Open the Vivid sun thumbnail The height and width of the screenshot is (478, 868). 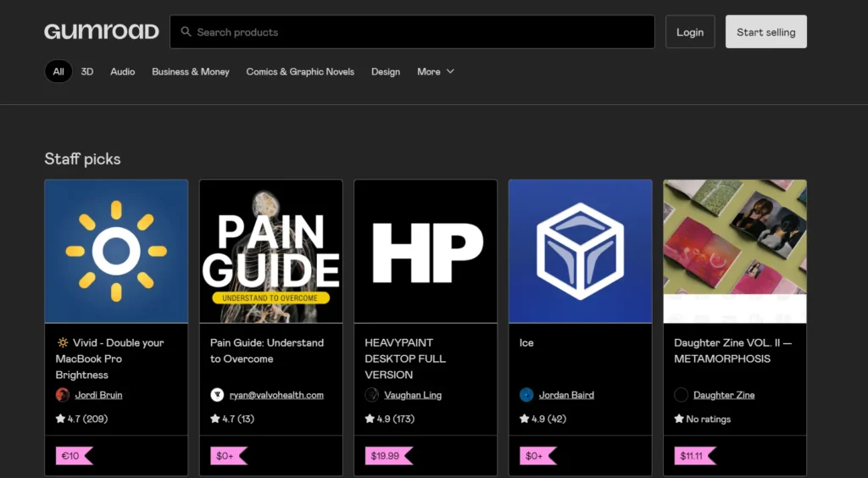point(116,251)
